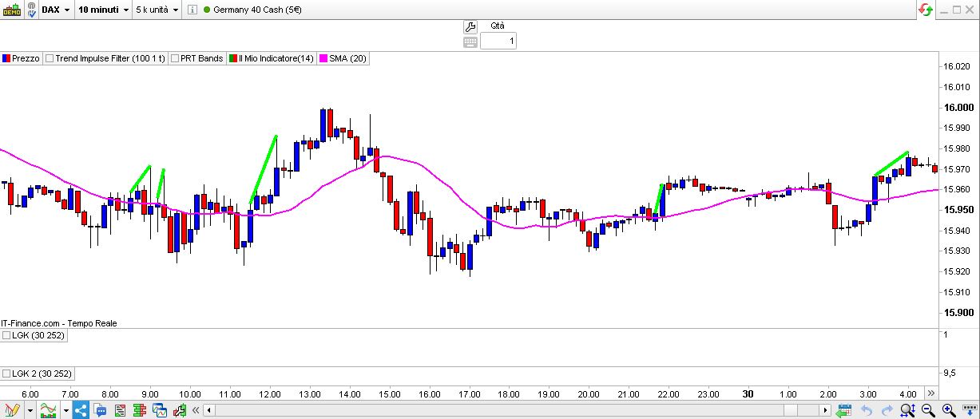Click the Prezzo red-blue color swatch
Screen dimensions: 980x419
[x=6, y=58]
